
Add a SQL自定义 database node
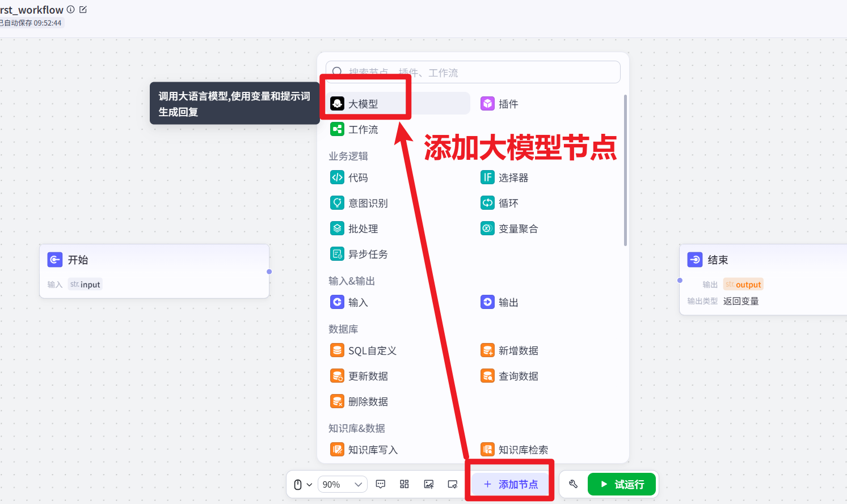tap(364, 350)
